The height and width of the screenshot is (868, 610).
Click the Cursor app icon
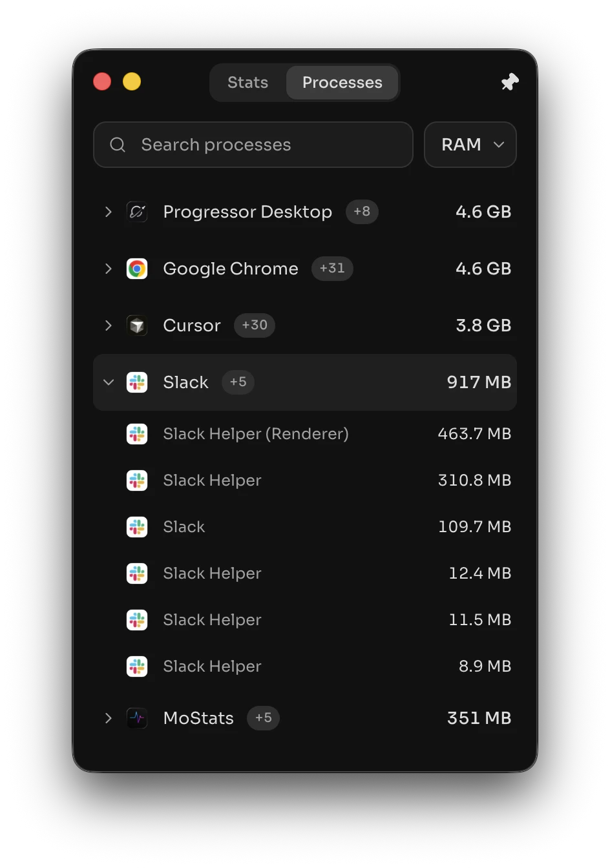pyautogui.click(x=137, y=325)
